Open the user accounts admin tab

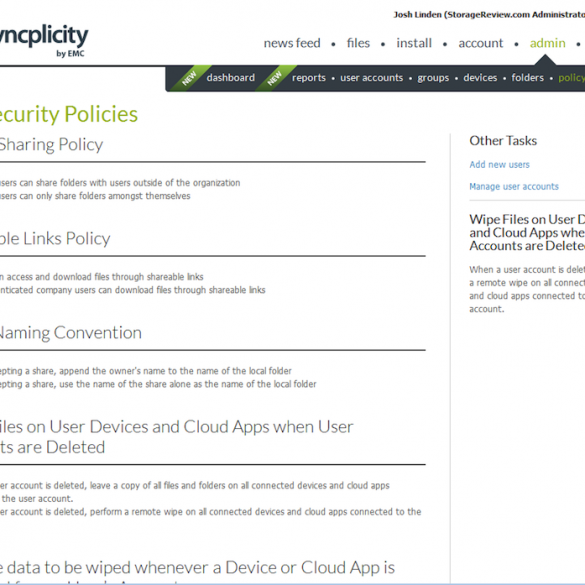[372, 78]
